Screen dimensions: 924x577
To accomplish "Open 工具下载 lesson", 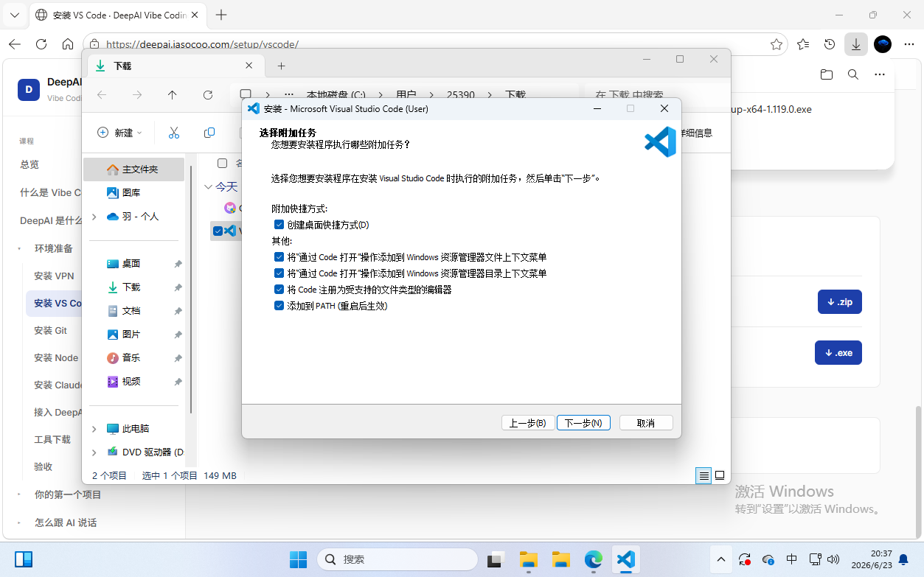I will [x=52, y=439].
